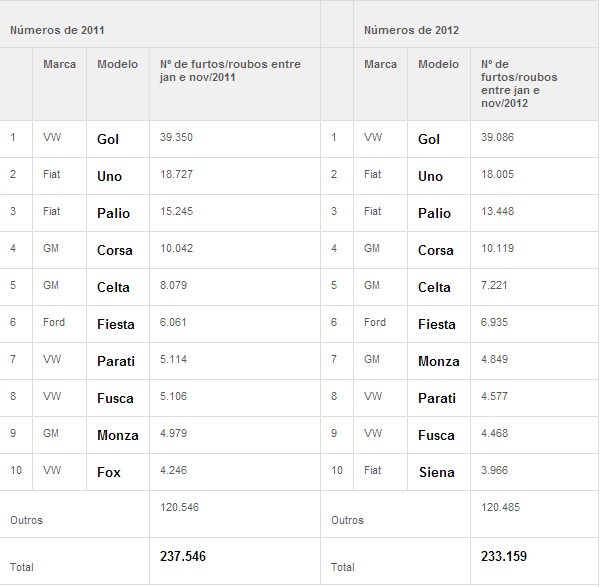Click the 2012 Fusca value 4.468

point(494,434)
